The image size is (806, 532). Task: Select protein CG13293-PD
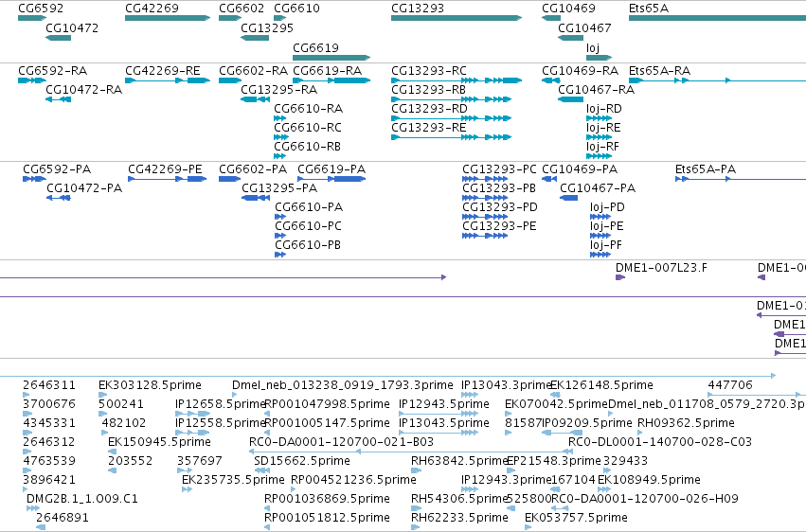pos(500,207)
